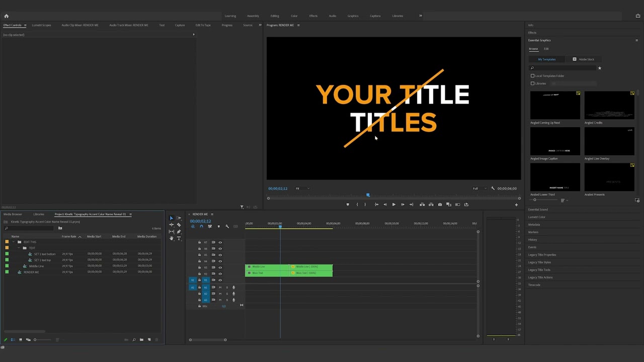Select the Pen tool
The image size is (644, 362).
point(179,232)
